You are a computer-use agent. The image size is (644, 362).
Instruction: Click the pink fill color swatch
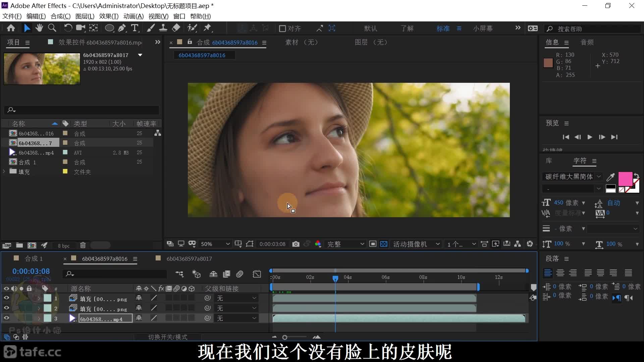(625, 179)
